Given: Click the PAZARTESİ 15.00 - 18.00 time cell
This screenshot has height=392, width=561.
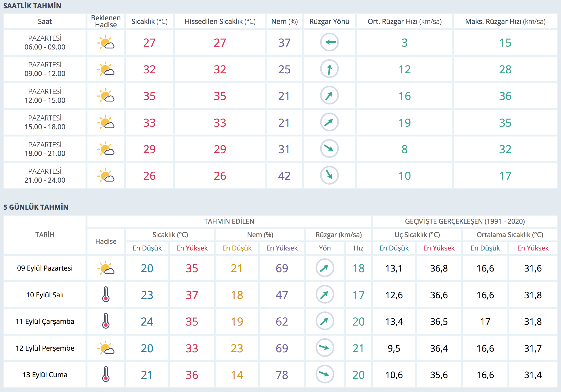Looking at the screenshot, I should [45, 122].
